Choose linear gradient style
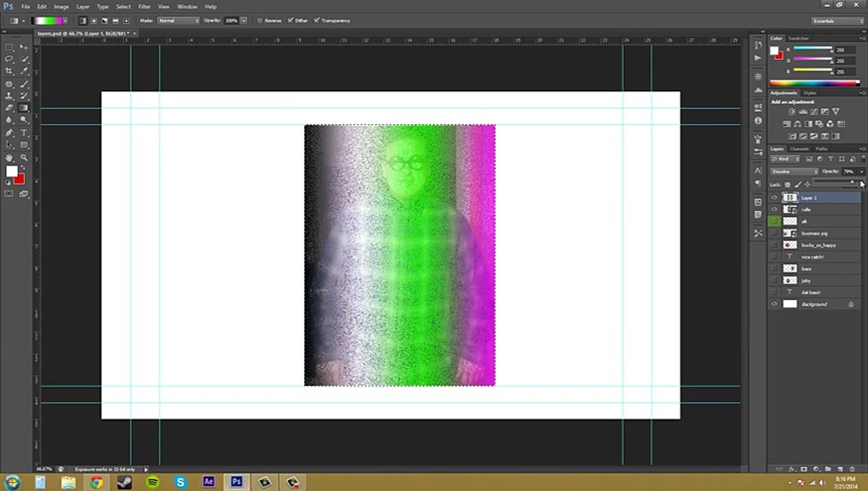The height and width of the screenshot is (491, 868). click(x=83, y=20)
